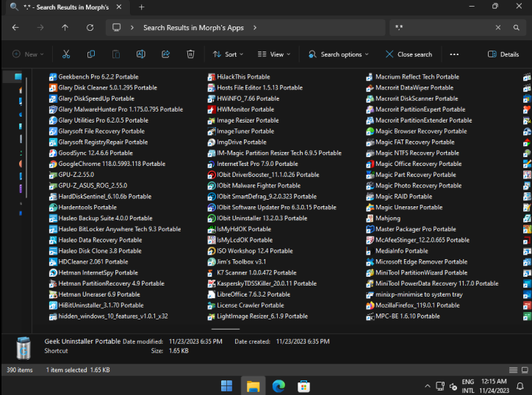Open Microsoft Store from taskbar
The image size is (532, 395).
[x=303, y=386]
